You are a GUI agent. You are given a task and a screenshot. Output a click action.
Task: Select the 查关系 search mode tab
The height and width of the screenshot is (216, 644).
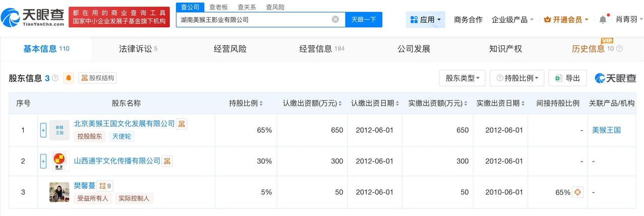click(x=247, y=7)
